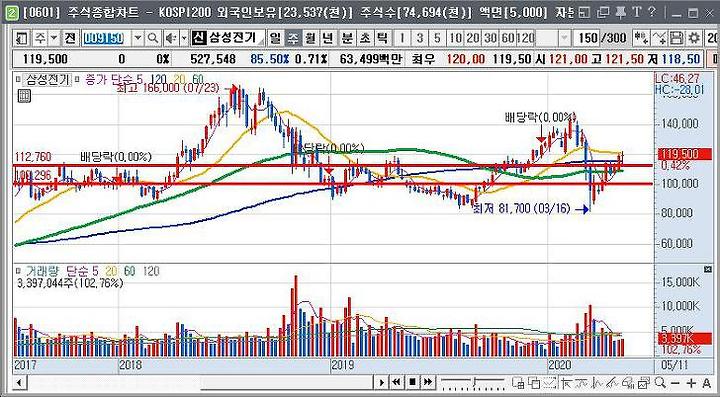Click the title bar pin icon
Viewport: 720px width, 397px height.
pos(622,12)
